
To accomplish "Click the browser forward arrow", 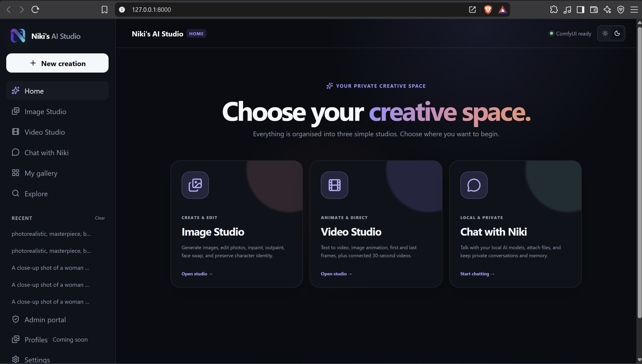I will [x=22, y=10].
